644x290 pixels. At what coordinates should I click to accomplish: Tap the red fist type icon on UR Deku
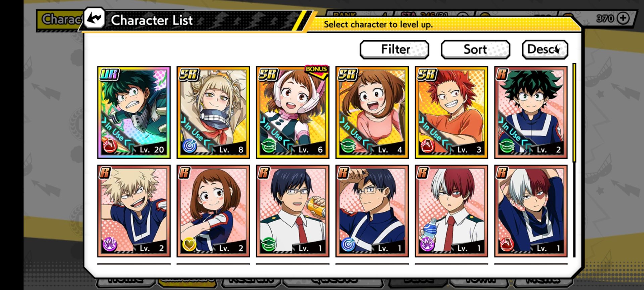pos(110,146)
